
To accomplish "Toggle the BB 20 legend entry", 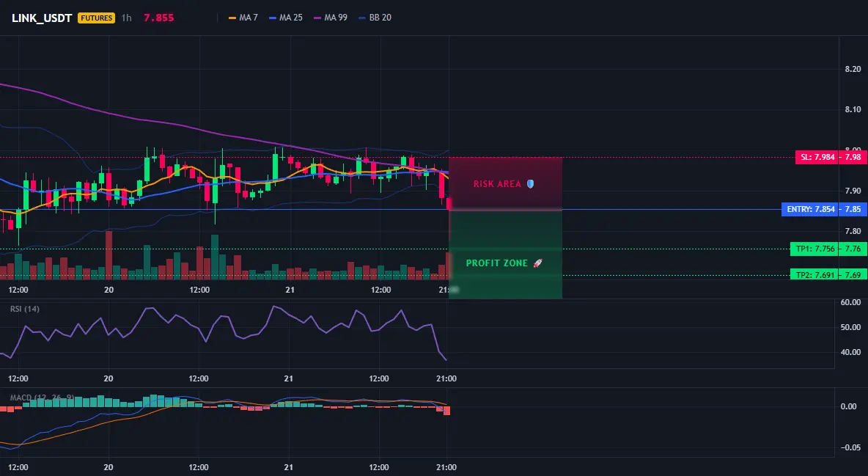I will 375,18.
